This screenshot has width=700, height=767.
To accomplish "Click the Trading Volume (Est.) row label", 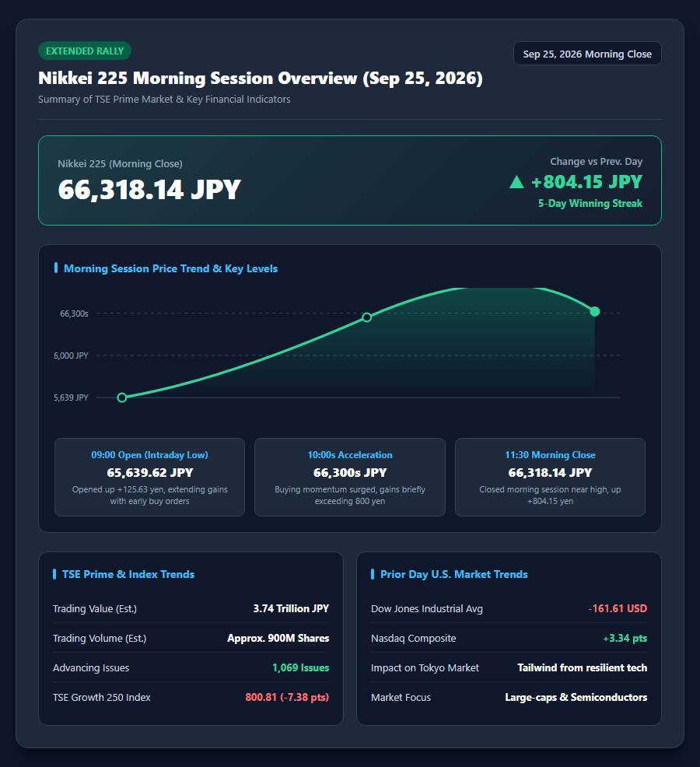I will pyautogui.click(x=100, y=639).
